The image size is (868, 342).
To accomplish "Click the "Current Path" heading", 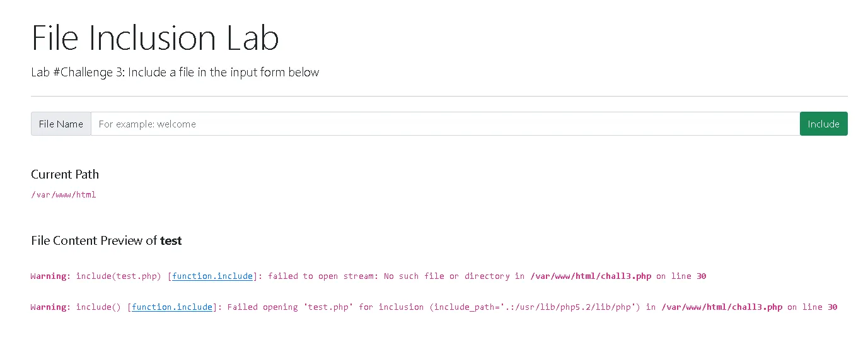I will 65,175.
